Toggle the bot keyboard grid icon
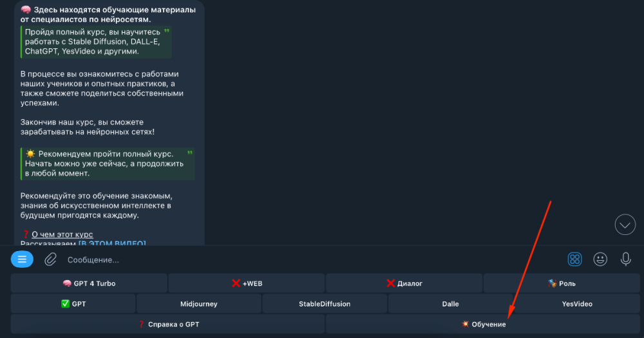The width and height of the screenshot is (644, 338). pos(574,259)
